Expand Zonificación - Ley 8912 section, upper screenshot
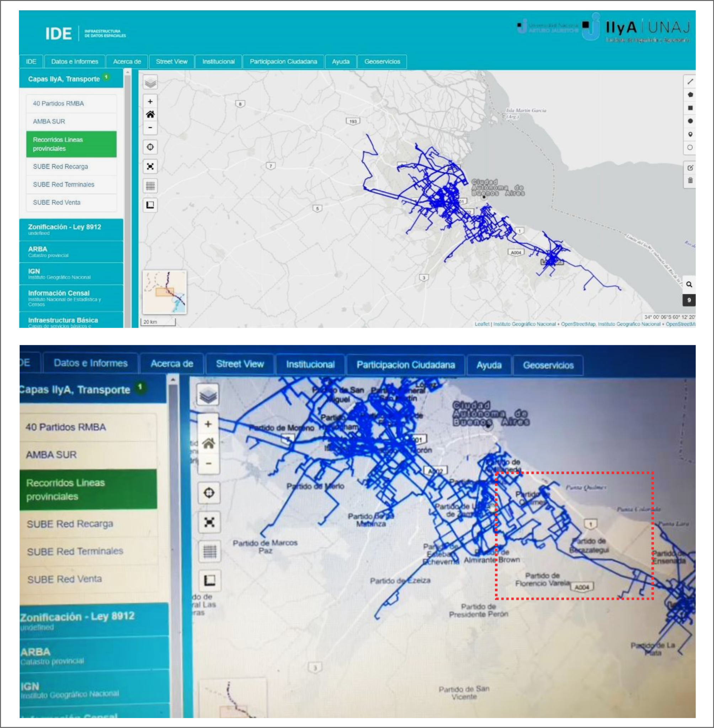This screenshot has width=714, height=728. [71, 229]
